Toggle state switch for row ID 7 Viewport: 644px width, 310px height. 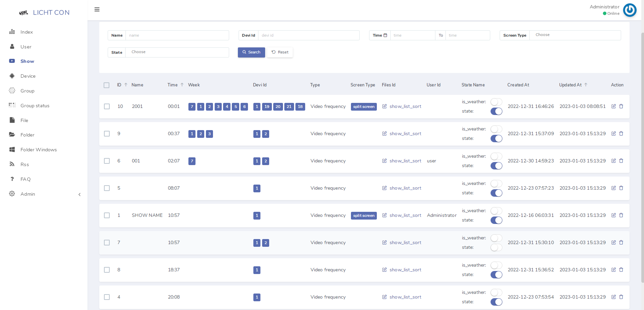(496, 247)
